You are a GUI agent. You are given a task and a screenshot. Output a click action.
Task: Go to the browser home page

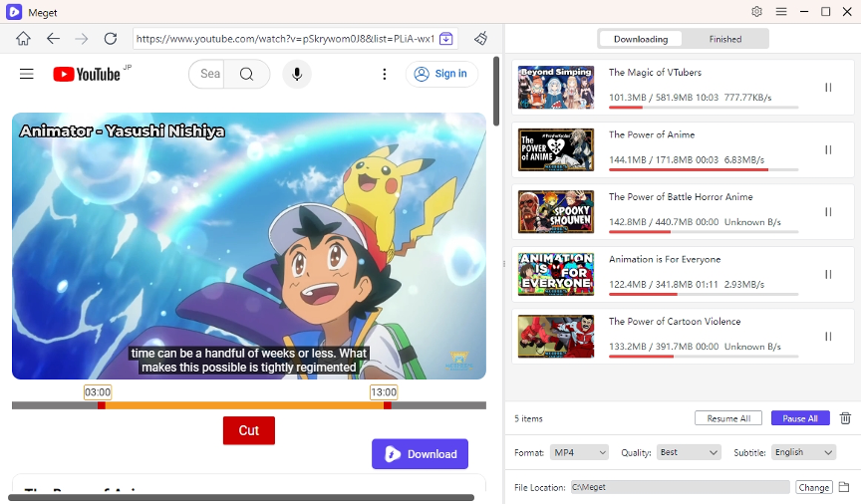pyautogui.click(x=23, y=39)
